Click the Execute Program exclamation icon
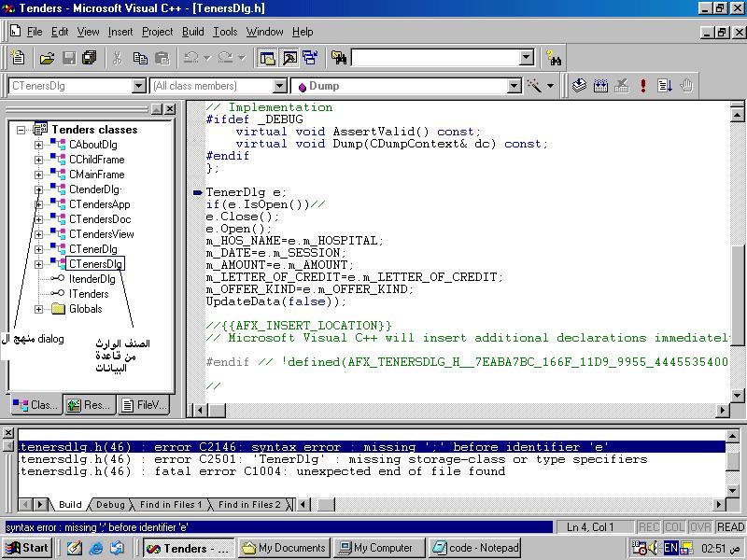747x560 pixels. click(x=643, y=86)
